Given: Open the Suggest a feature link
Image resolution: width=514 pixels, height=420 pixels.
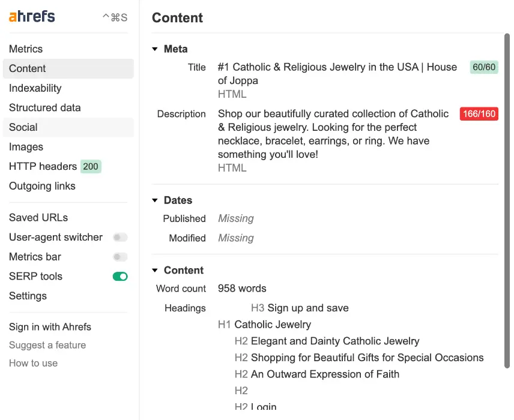Looking at the screenshot, I should 47,345.
